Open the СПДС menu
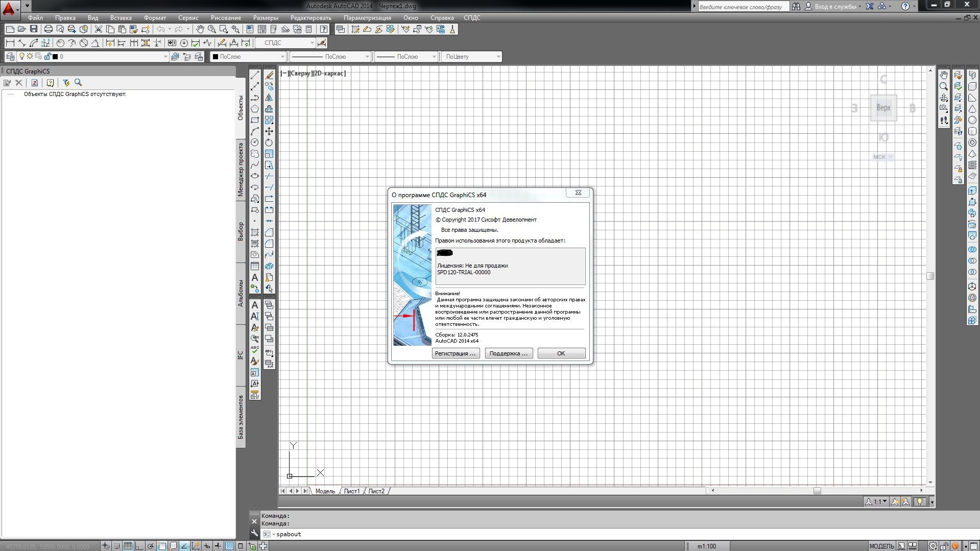The width and height of the screenshot is (980, 551). (472, 18)
